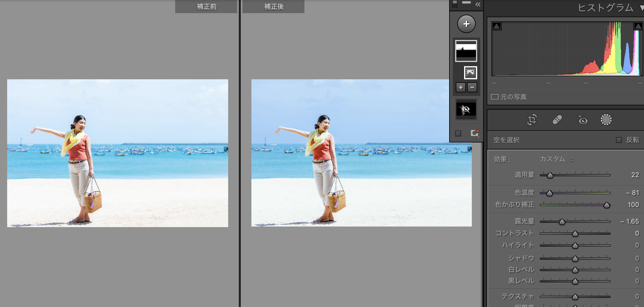Select the Healing bandage tool
The width and height of the screenshot is (644, 307).
pos(557,120)
